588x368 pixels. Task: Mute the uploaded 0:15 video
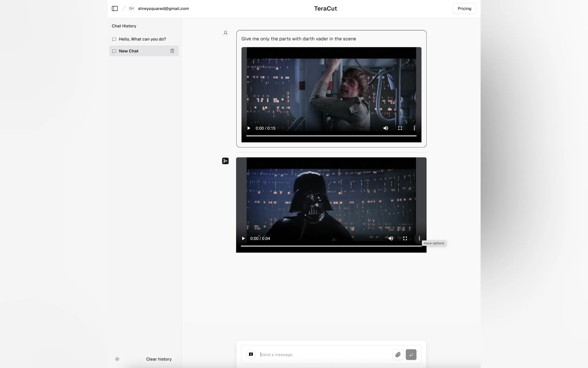pos(385,128)
